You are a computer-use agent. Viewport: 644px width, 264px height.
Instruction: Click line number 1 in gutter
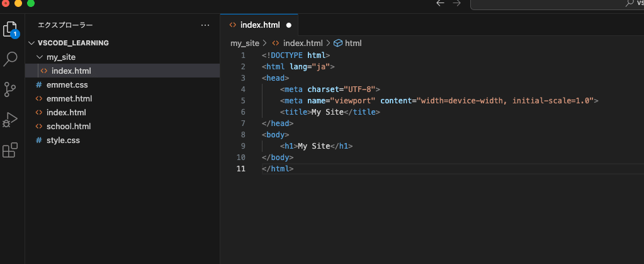[x=243, y=55]
